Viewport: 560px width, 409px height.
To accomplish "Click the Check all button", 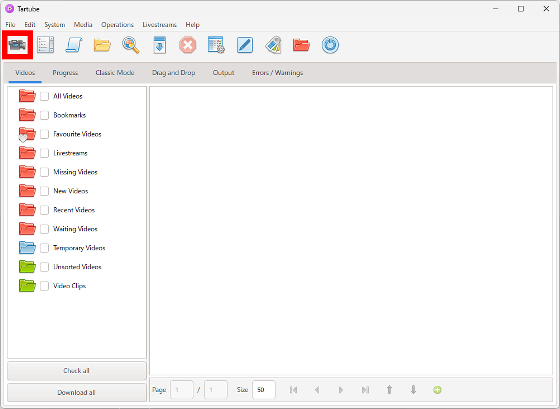I will tap(76, 370).
